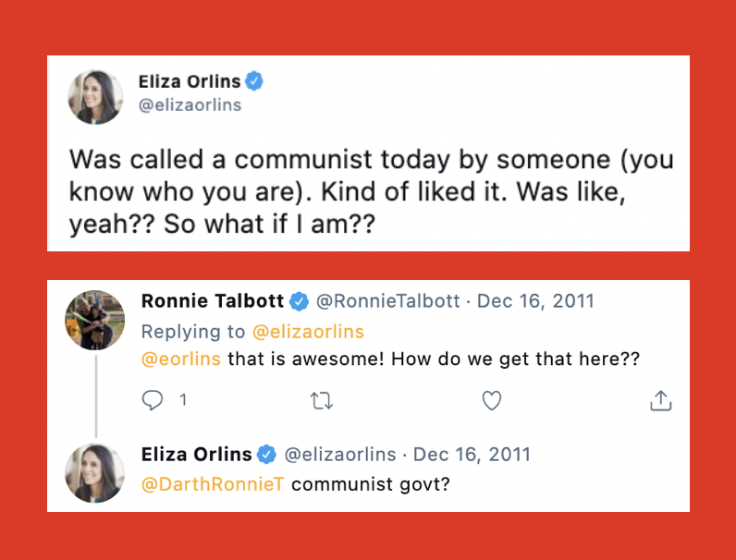Click Ronnie Talbott's verified badge

pyautogui.click(x=299, y=301)
